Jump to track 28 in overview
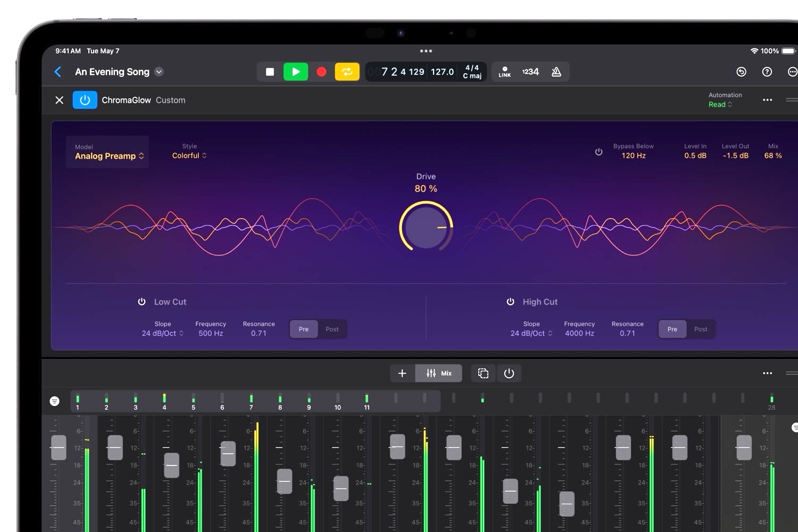The image size is (798, 532). coord(771,402)
